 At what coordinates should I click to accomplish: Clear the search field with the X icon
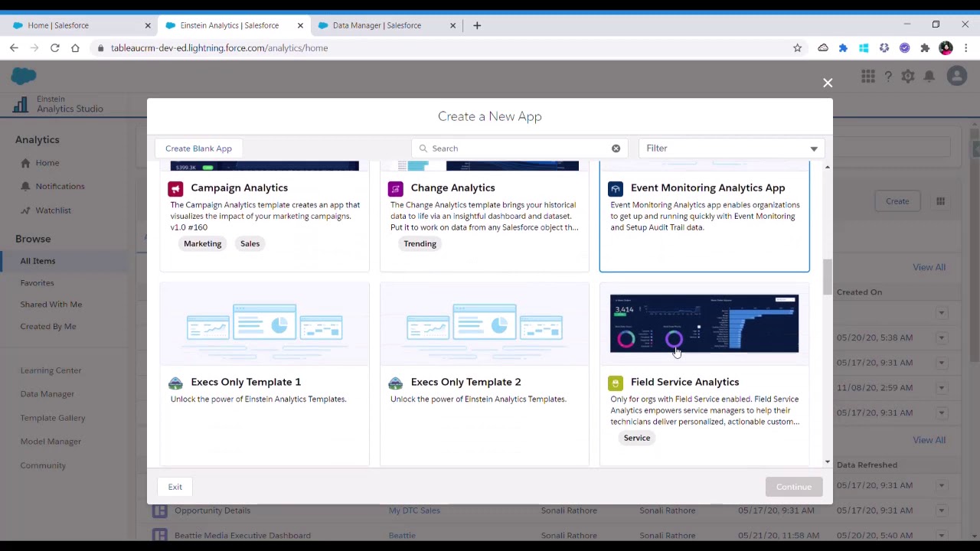(616, 148)
